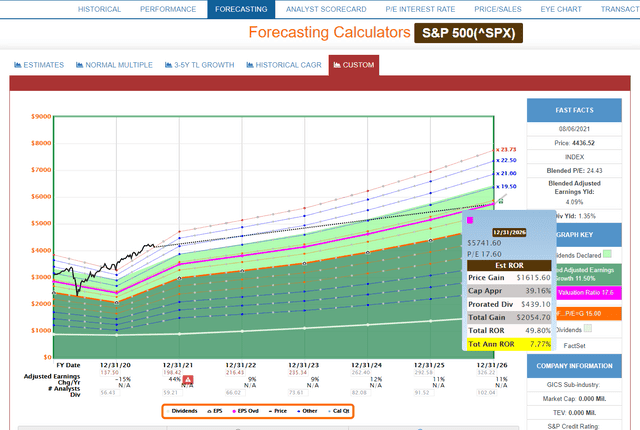The image size is (640, 430).
Task: Toggle Cal Qt series in chart legend
Action: point(338,411)
